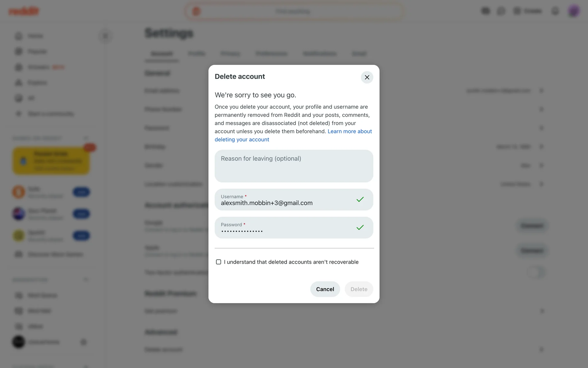Open the Delete account row arrow in Advanced
The height and width of the screenshot is (368, 588).
[x=541, y=349]
